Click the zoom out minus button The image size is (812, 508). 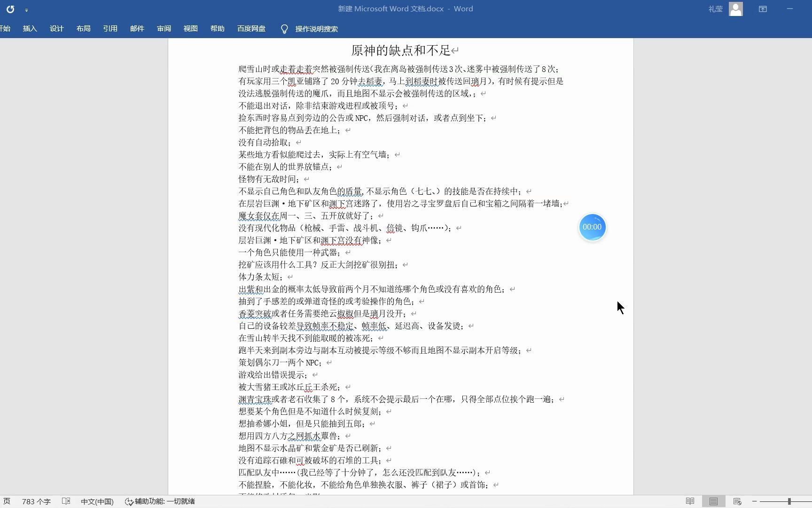755,501
